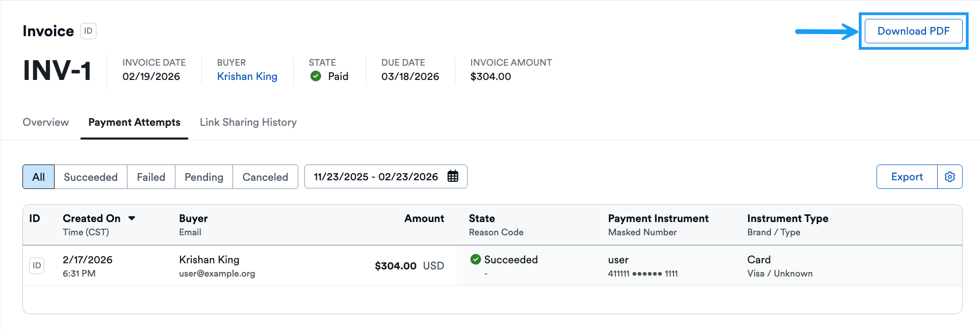The width and height of the screenshot is (980, 330).
Task: Open the date range 11/23/2025 - 02/23/2026 field
Action: click(x=376, y=177)
